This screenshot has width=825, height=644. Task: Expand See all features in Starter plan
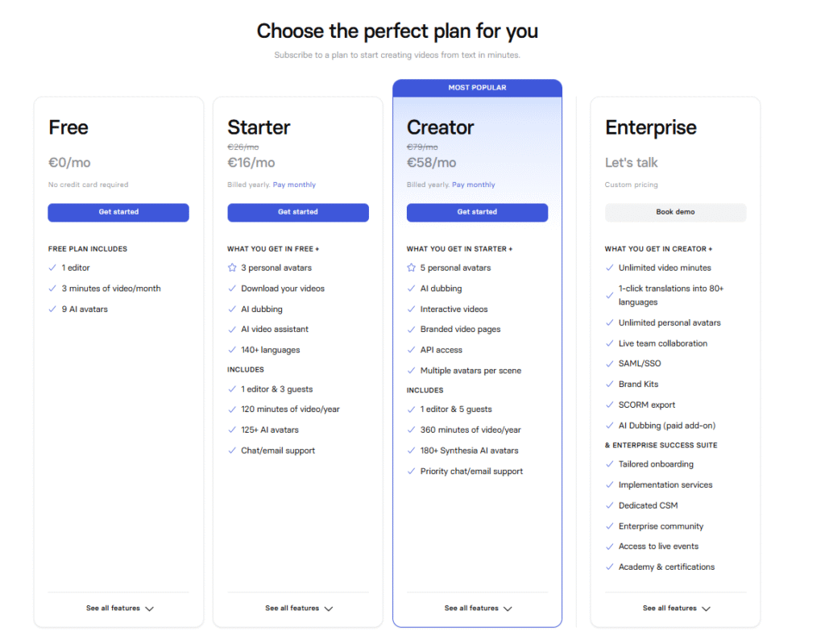coord(298,609)
